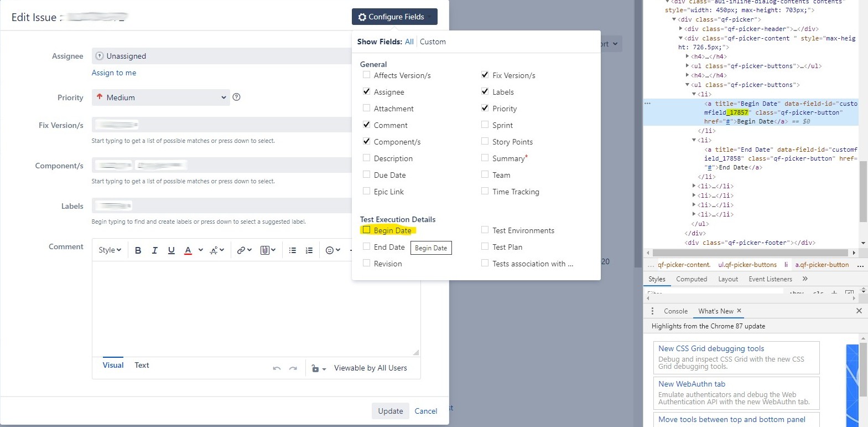Check the Sprint field

point(485,125)
